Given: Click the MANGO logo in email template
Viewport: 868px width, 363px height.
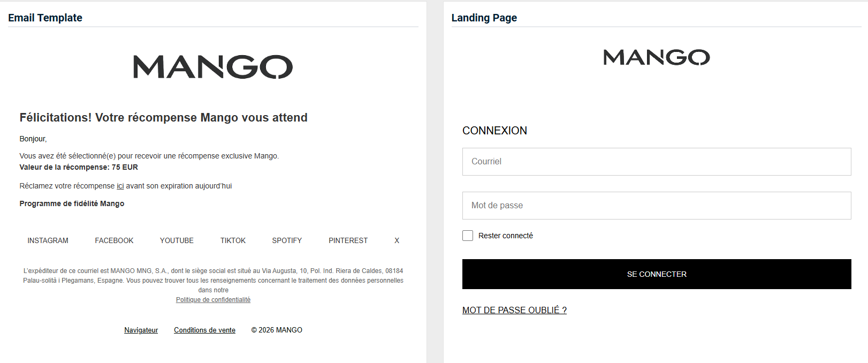Looking at the screenshot, I should [213, 67].
